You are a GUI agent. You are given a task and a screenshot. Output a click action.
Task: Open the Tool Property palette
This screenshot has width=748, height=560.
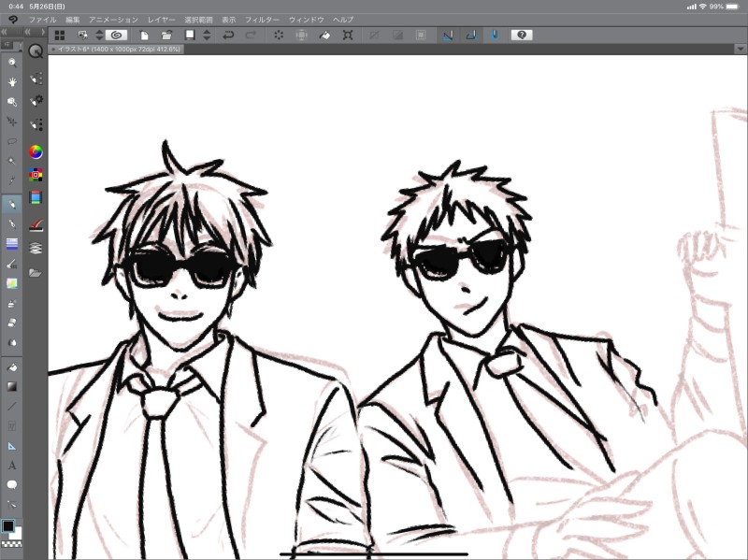point(36,101)
